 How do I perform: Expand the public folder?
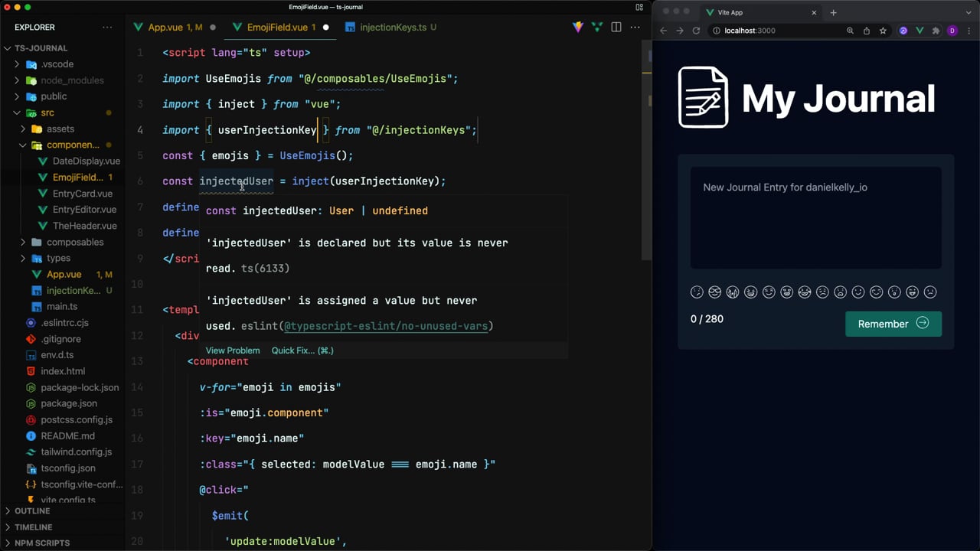tap(17, 96)
